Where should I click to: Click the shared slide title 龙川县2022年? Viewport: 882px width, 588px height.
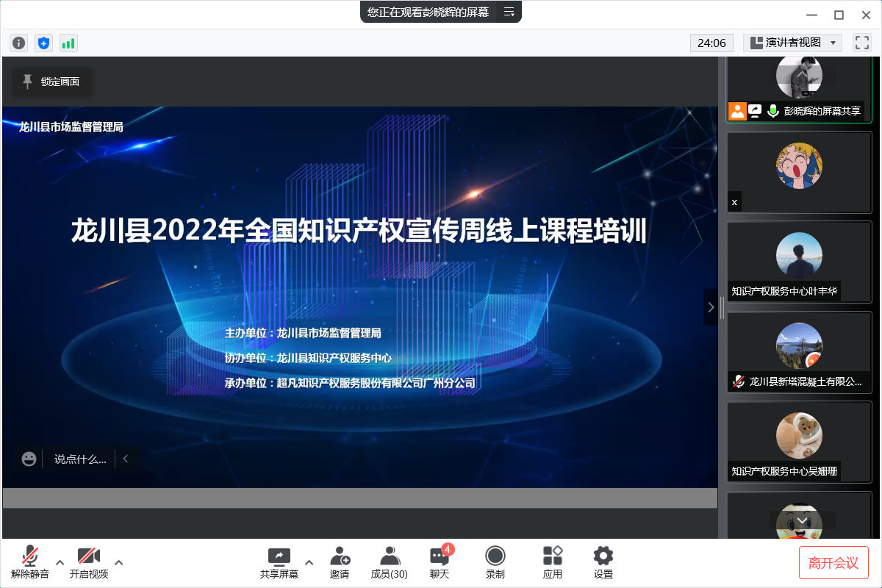(x=360, y=230)
